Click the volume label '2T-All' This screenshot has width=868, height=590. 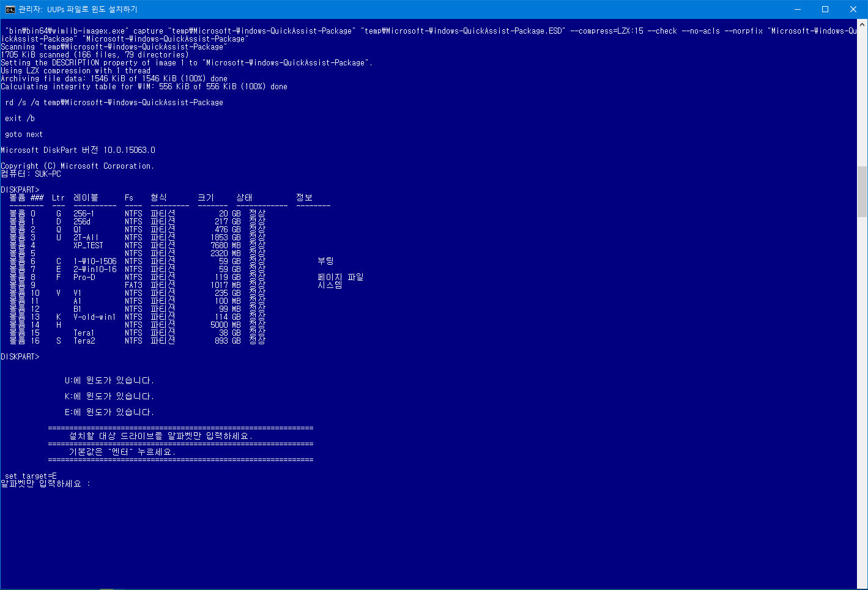tap(86, 237)
